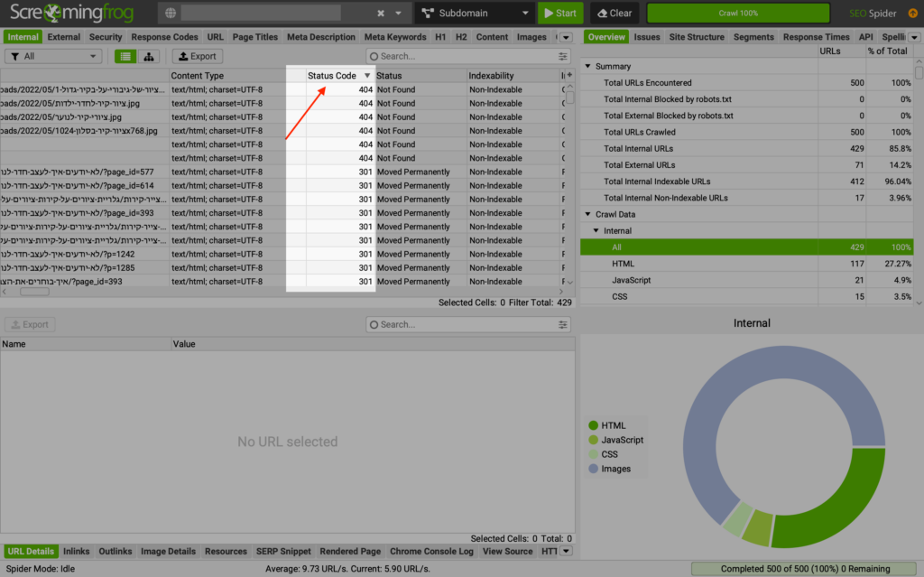The height and width of the screenshot is (577, 924).
Task: Switch to list view icon
Action: (125, 56)
